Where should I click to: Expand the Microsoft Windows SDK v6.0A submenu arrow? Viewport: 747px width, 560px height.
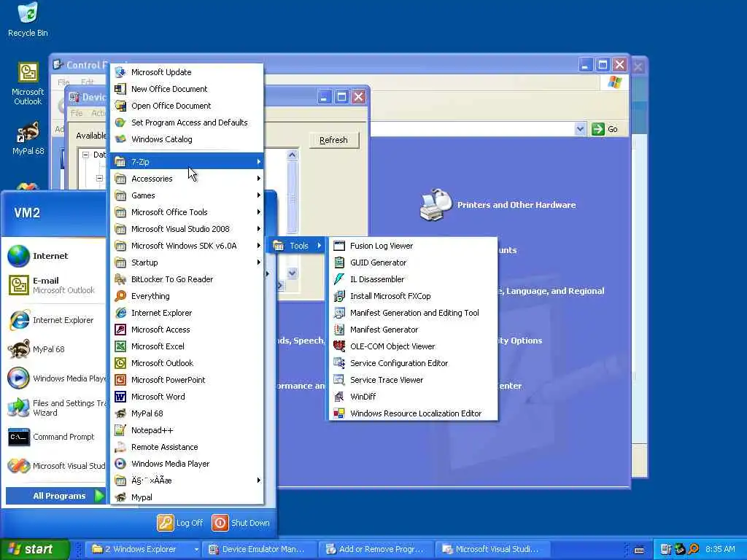(x=259, y=245)
